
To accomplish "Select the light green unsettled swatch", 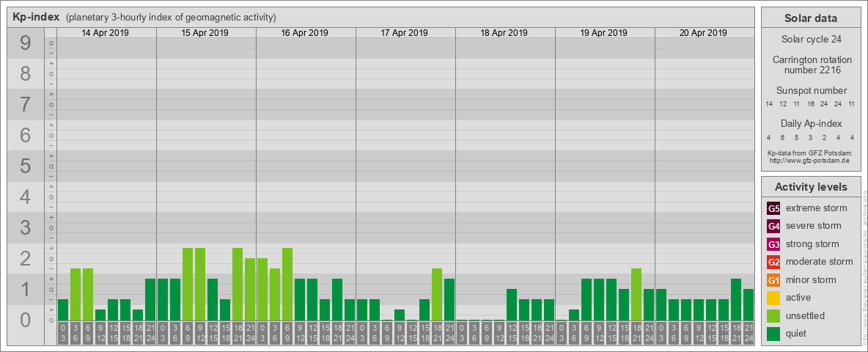I will (773, 315).
